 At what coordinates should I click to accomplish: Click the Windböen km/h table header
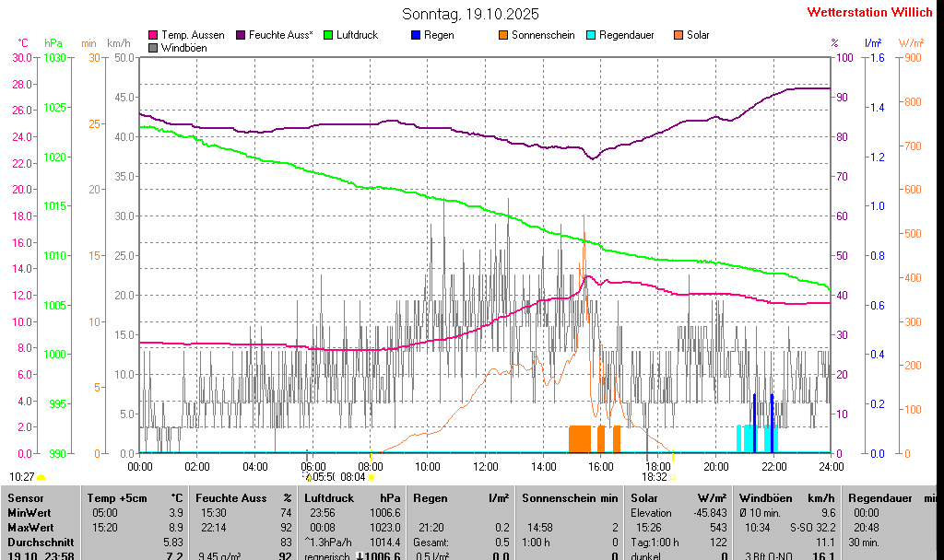click(x=787, y=498)
